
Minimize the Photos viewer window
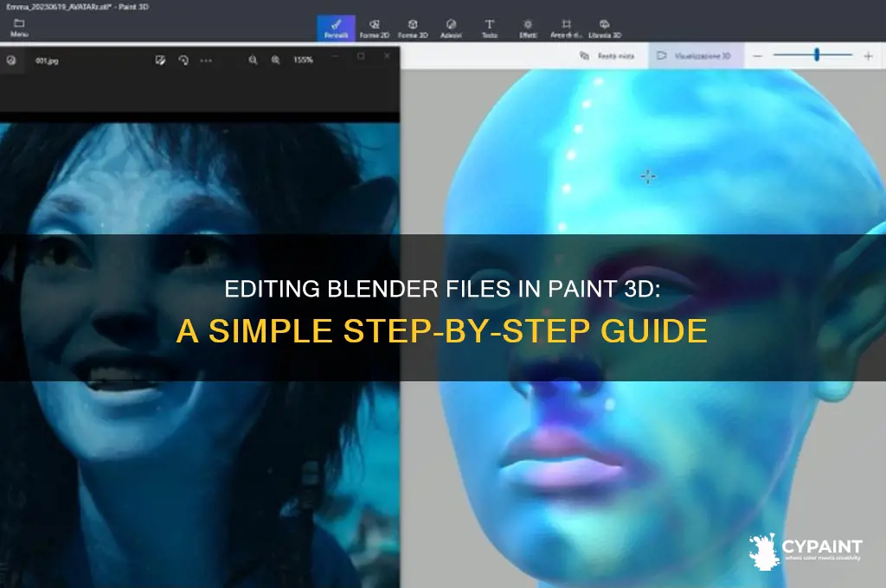click(x=335, y=56)
